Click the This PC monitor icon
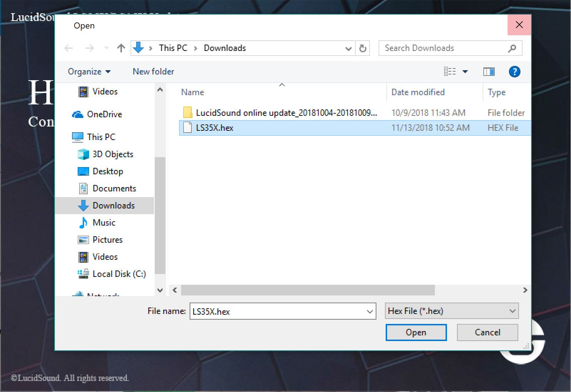This screenshot has height=392, width=571. coord(78,137)
